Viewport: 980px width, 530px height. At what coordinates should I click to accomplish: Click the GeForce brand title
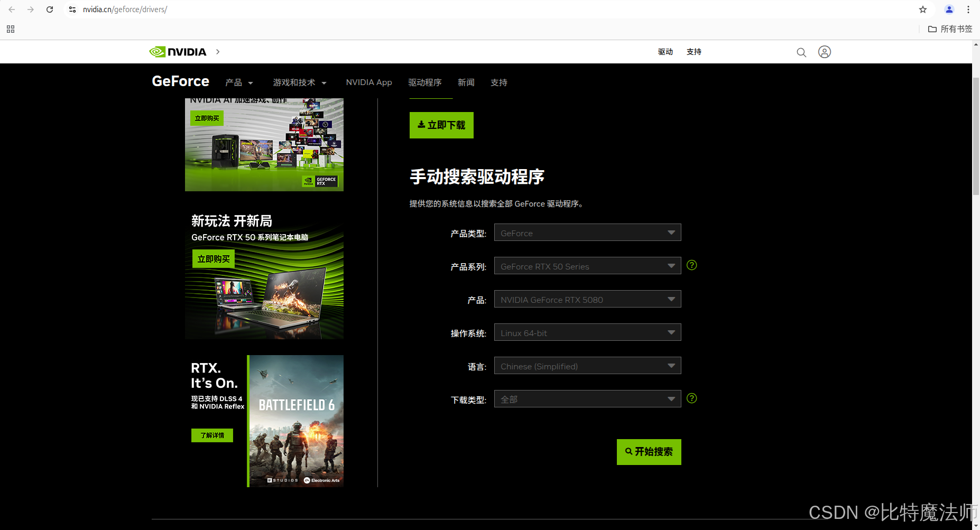coord(180,81)
